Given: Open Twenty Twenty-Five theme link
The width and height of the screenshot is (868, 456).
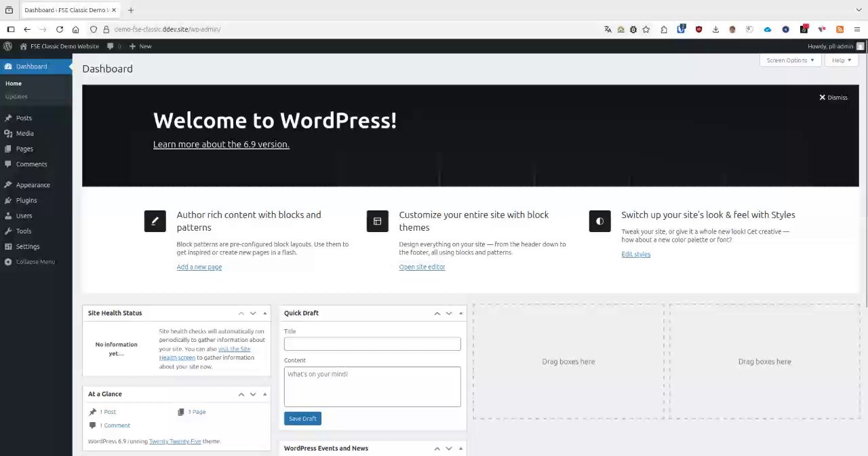Looking at the screenshot, I should 175,442.
